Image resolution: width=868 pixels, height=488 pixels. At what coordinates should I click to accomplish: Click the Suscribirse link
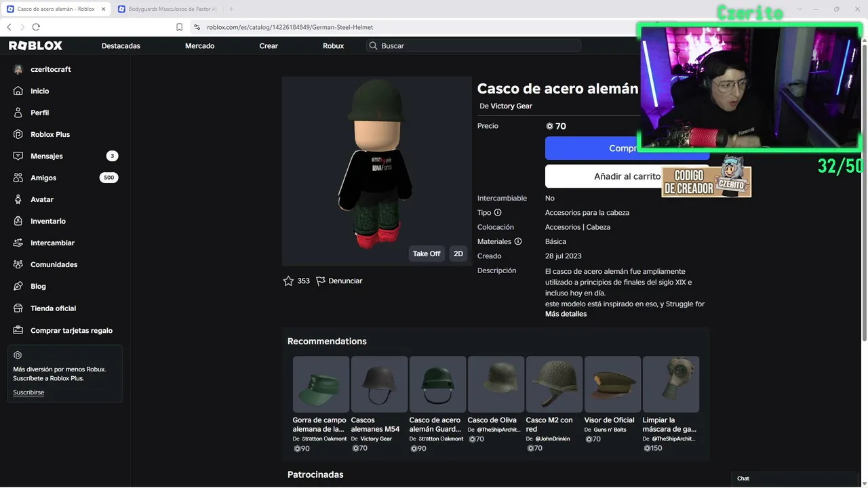[28, 392]
